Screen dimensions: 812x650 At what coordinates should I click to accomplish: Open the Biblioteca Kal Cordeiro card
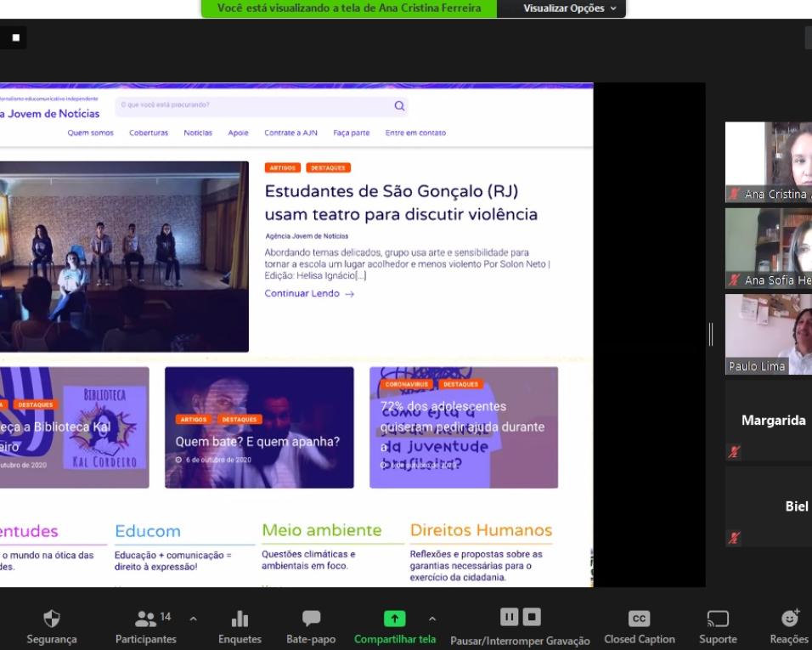pos(74,427)
